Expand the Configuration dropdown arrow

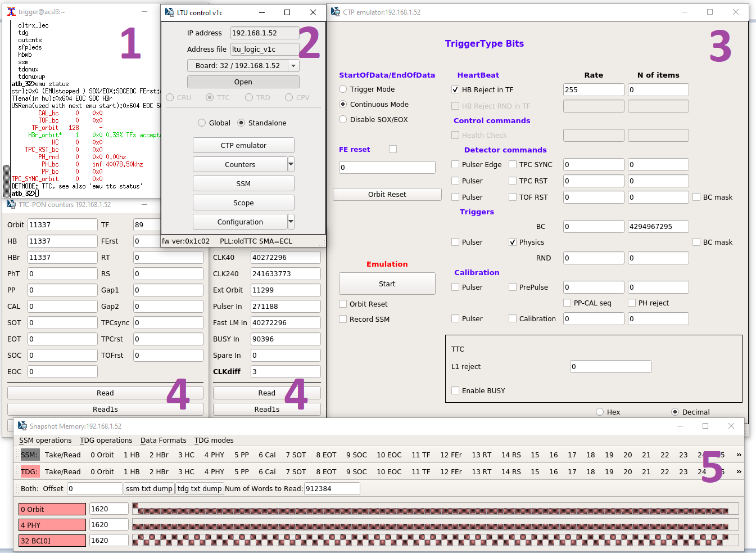(x=291, y=222)
